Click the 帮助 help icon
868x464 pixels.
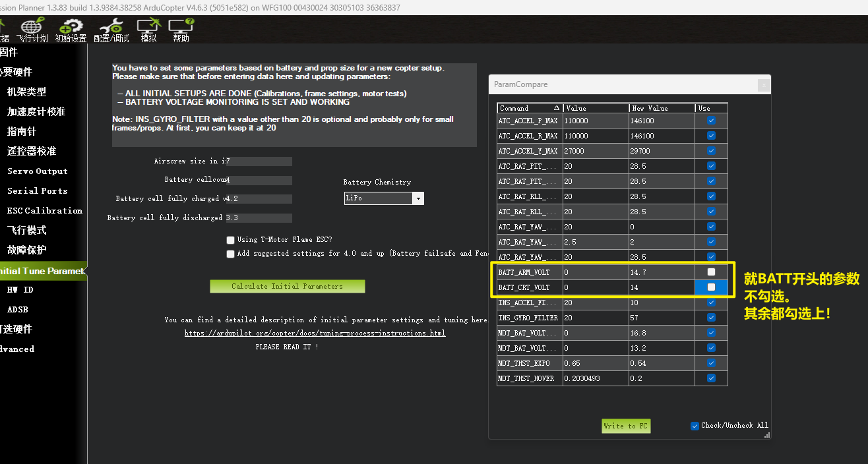point(181,27)
